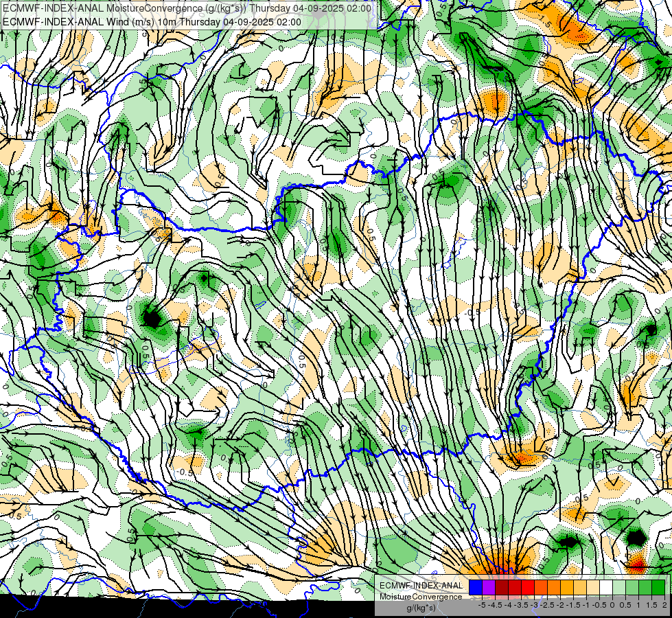Click the legend tick value 2

[x=664, y=605]
